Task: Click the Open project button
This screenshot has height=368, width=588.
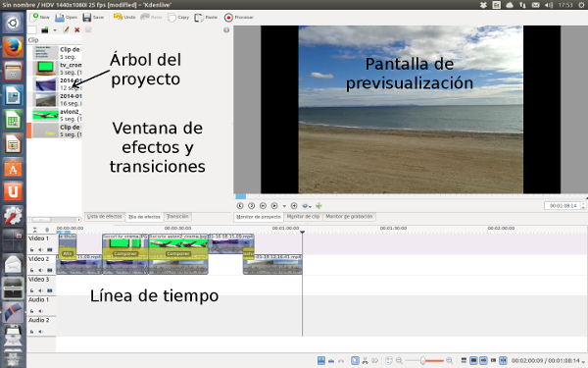Action: [x=66, y=18]
